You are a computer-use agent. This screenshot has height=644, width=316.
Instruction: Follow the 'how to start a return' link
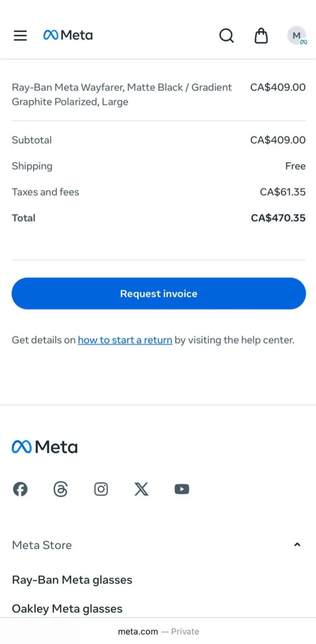click(125, 340)
